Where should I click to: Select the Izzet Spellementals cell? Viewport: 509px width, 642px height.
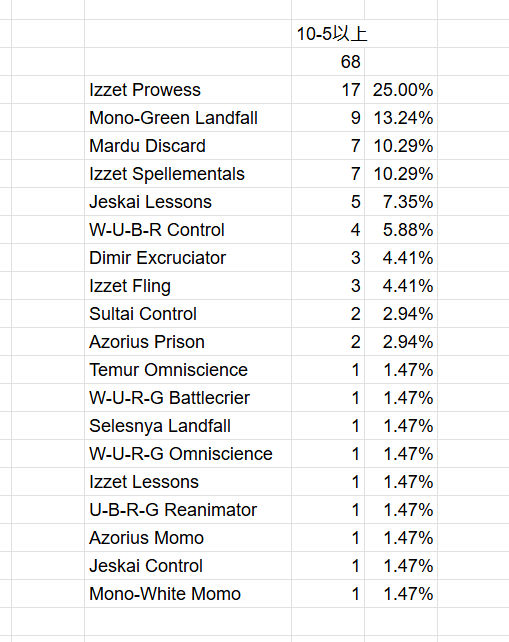[x=188, y=174]
